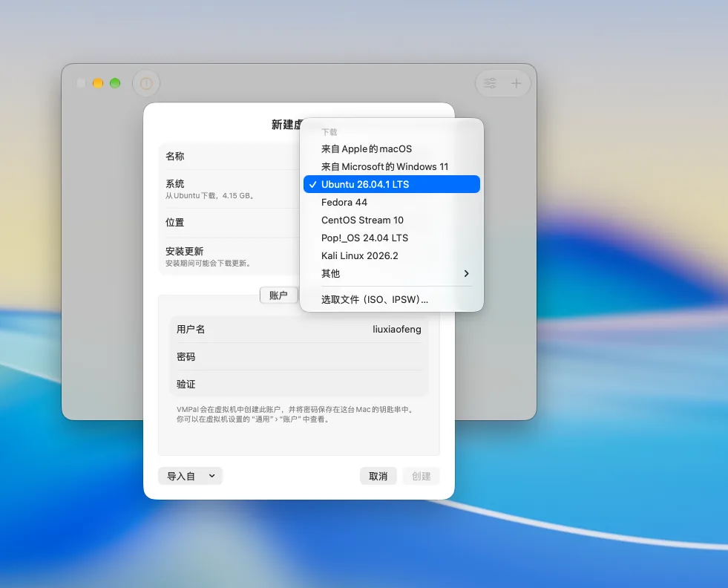Select 来自 Apple 的 macOS option
This screenshot has width=728, height=588.
[x=391, y=148]
